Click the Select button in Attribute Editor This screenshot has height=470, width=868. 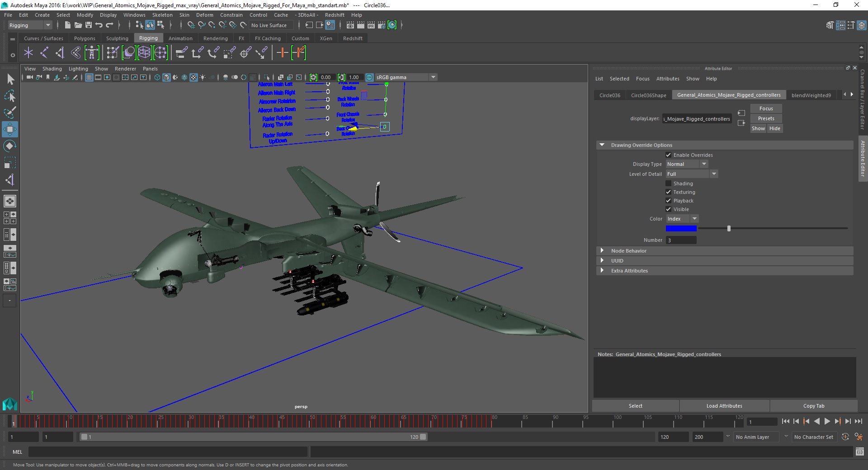coord(635,406)
